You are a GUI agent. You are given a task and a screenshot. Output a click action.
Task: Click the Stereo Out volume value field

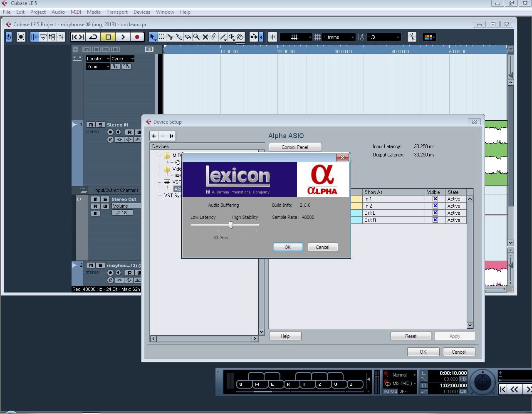pyautogui.click(x=122, y=213)
